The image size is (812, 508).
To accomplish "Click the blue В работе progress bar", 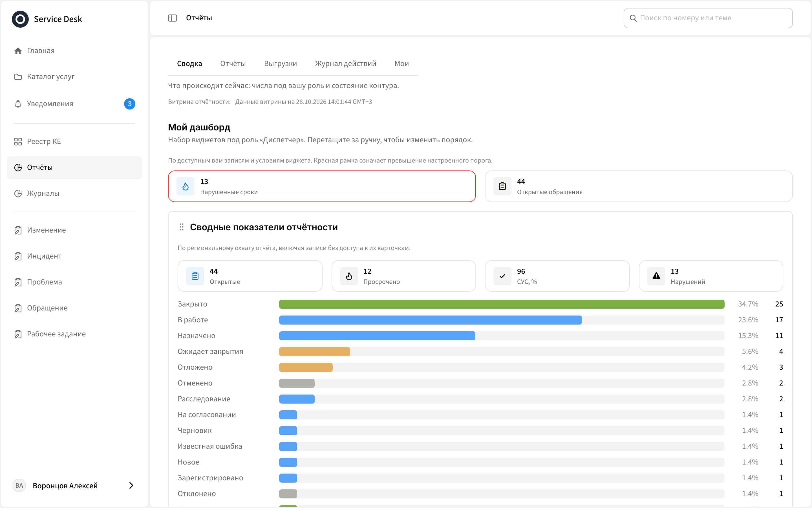I will click(x=431, y=320).
